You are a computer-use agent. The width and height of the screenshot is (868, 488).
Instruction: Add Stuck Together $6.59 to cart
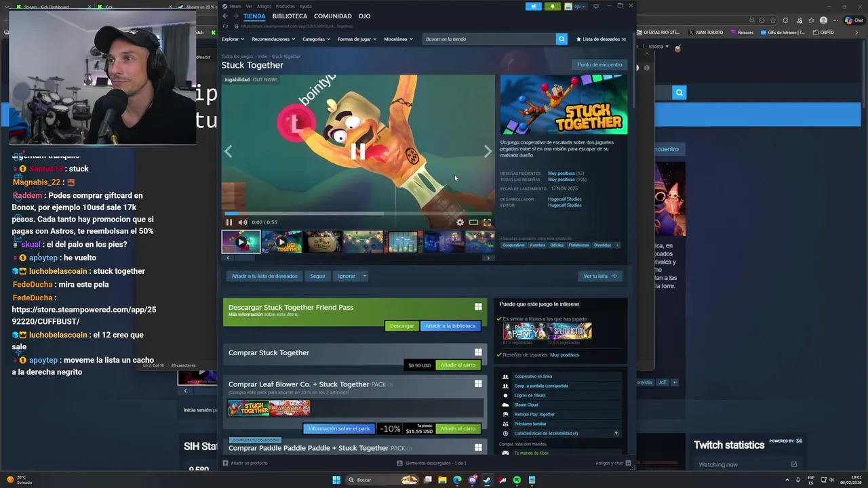[458, 365]
